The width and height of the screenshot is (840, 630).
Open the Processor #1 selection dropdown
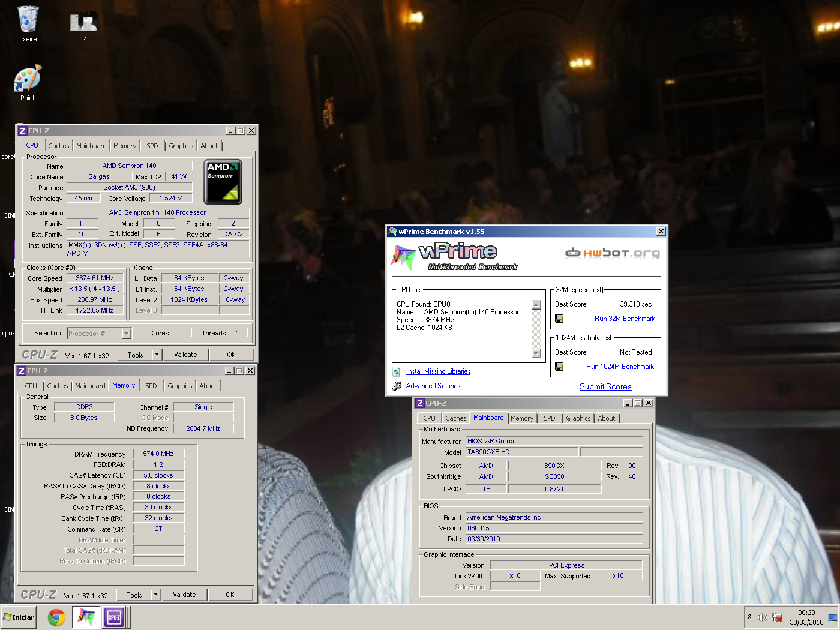(127, 334)
